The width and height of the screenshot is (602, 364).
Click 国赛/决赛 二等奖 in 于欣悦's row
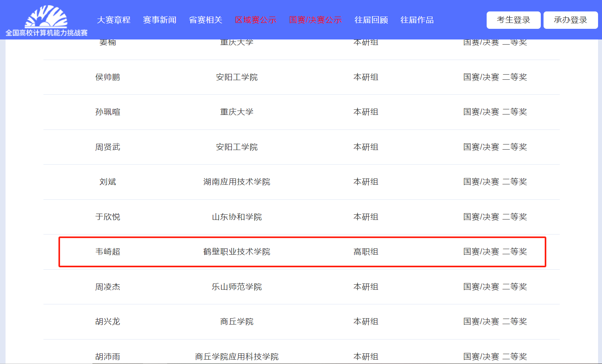click(x=495, y=217)
